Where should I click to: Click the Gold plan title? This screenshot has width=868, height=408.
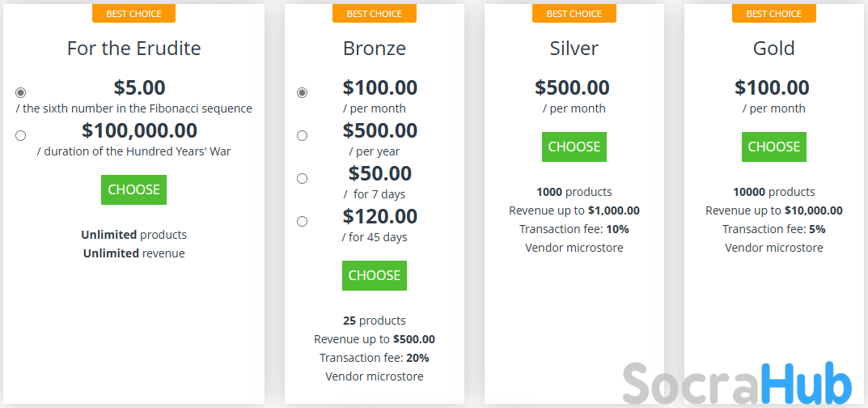coord(773,49)
